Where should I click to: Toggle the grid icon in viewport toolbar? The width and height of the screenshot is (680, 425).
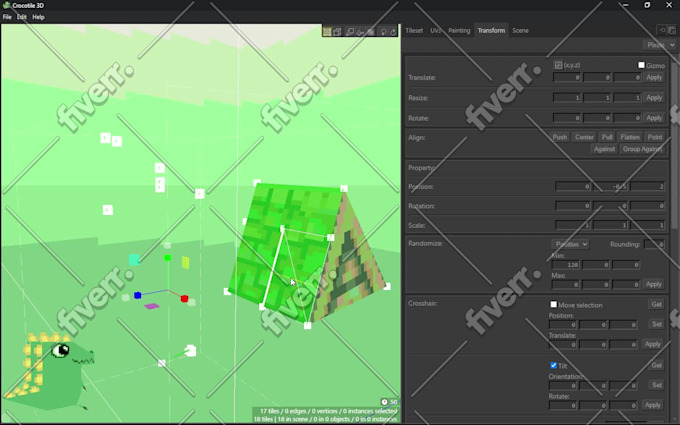tap(327, 32)
